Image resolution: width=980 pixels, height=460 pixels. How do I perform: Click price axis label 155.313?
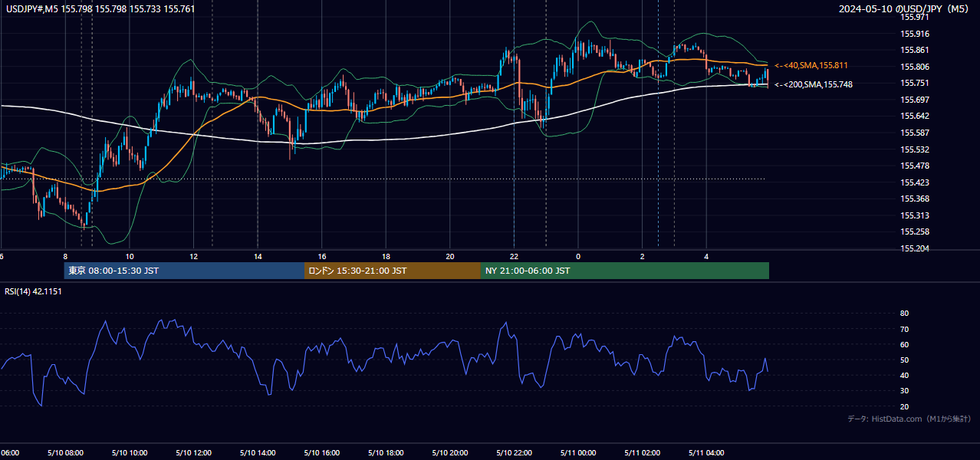[915, 215]
